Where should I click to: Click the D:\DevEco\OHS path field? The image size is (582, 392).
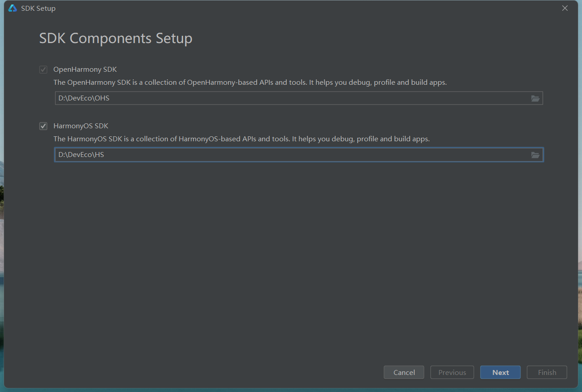(x=299, y=98)
